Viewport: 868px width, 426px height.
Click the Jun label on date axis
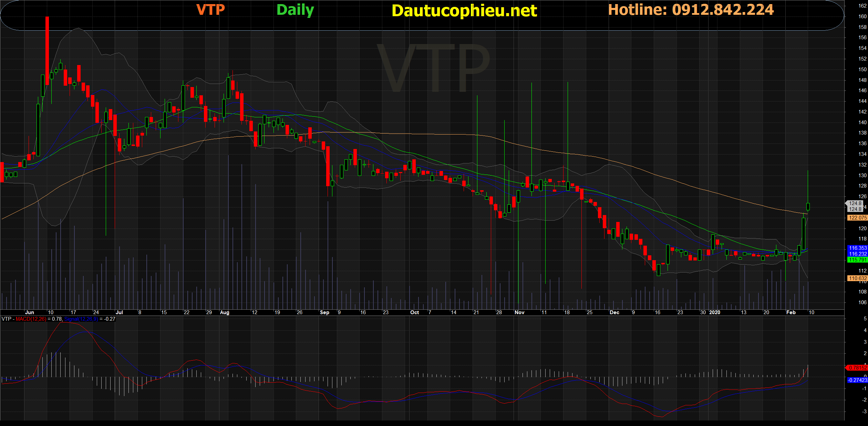(30, 312)
